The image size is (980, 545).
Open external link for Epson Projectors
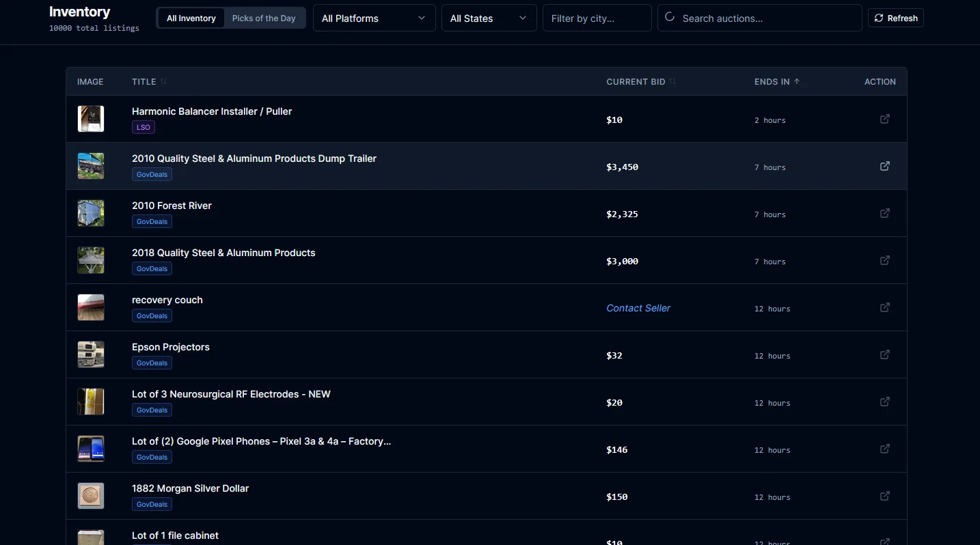tap(884, 354)
